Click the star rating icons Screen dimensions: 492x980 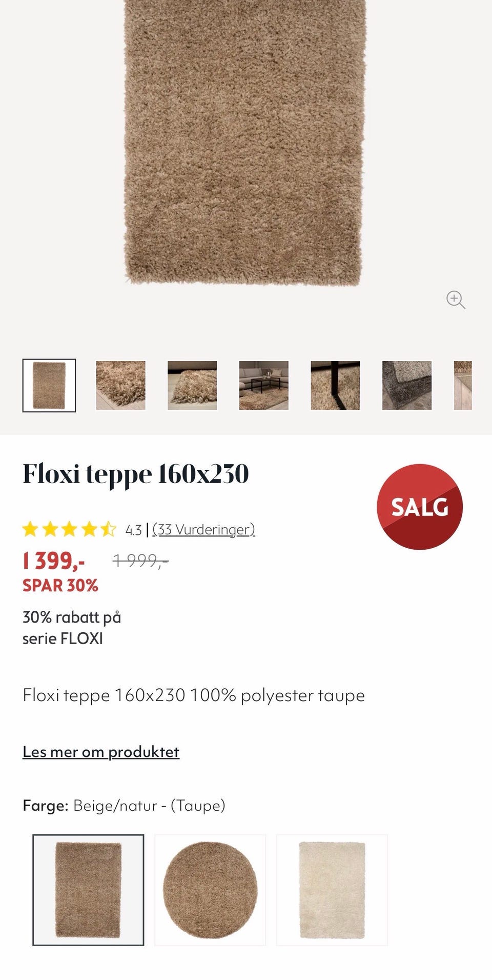click(x=69, y=529)
